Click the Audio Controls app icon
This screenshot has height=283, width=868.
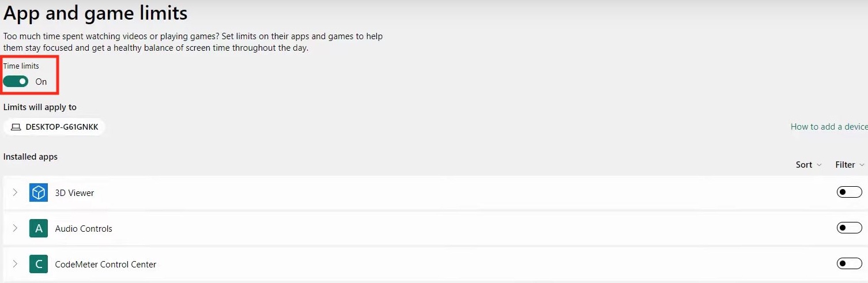coord(39,228)
